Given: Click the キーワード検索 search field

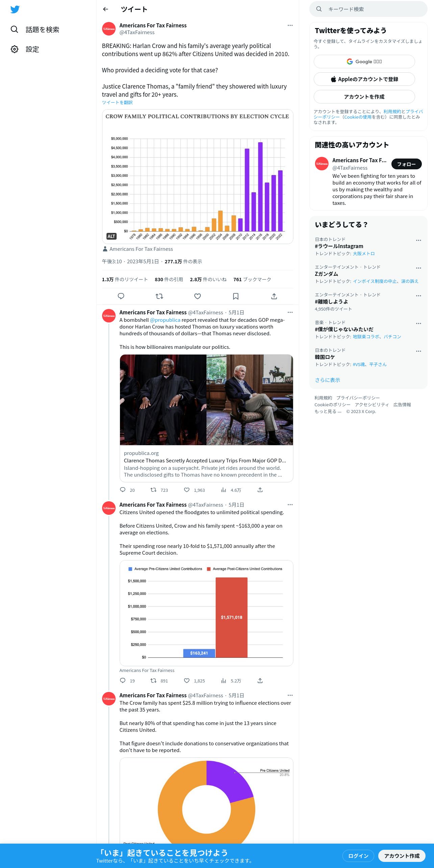Looking at the screenshot, I should [x=368, y=9].
